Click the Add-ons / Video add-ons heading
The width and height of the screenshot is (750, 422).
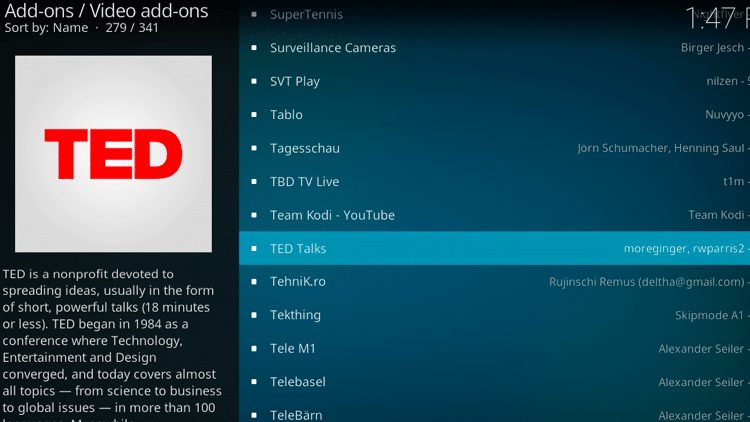click(x=106, y=11)
